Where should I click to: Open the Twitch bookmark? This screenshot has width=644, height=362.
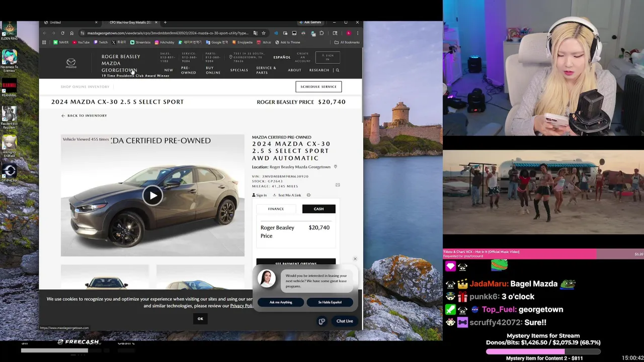coord(100,42)
